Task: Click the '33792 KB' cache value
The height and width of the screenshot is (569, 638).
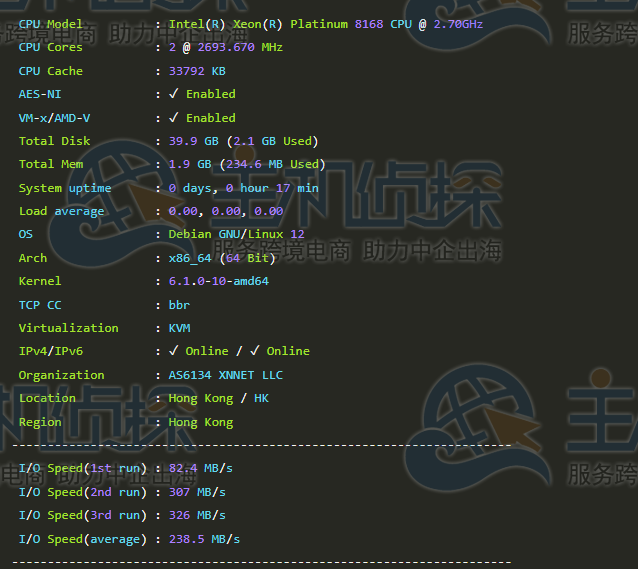Action: [x=197, y=71]
